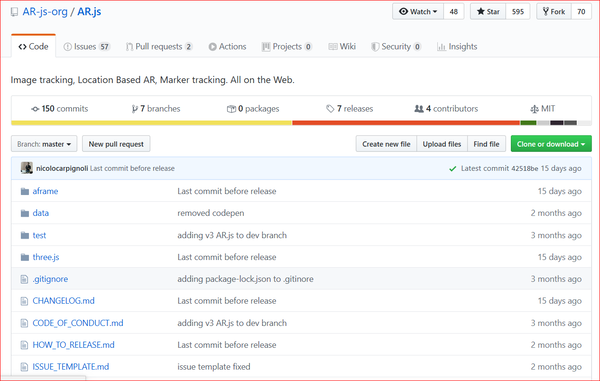Open the Wiki tab
Image resolution: width=600 pixels, height=381 pixels.
(x=342, y=47)
